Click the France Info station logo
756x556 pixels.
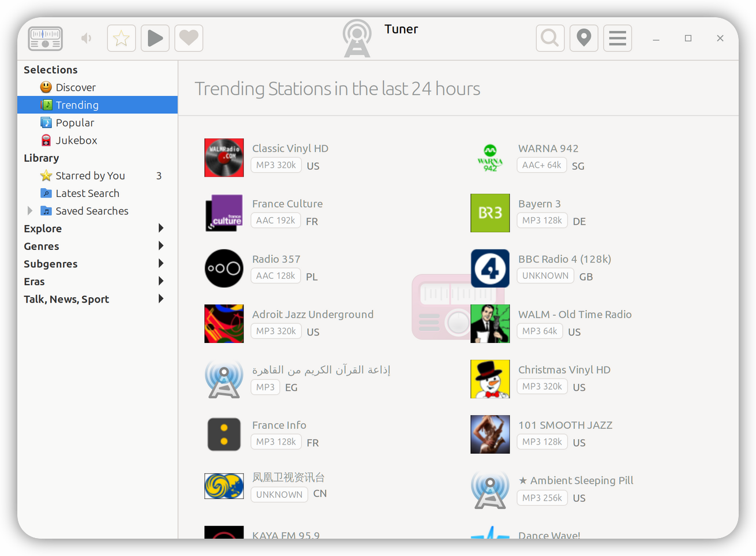pos(224,434)
